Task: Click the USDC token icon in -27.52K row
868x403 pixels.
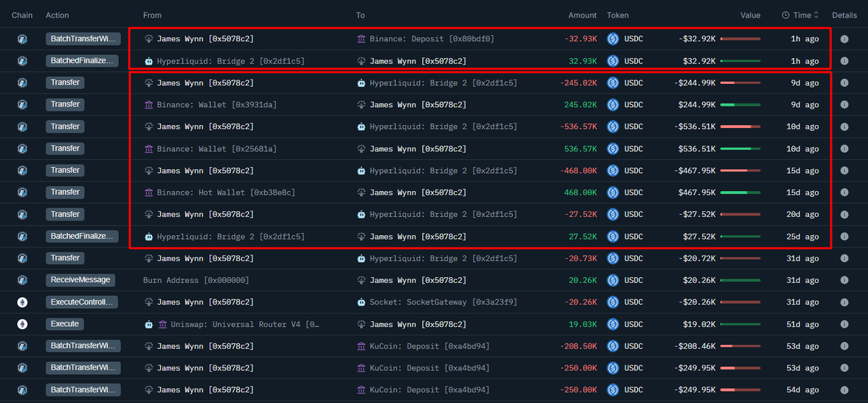Action: (x=612, y=214)
